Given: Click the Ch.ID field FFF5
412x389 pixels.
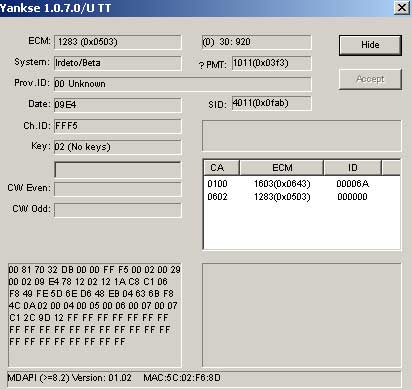Looking at the screenshot, I should pos(118,126).
